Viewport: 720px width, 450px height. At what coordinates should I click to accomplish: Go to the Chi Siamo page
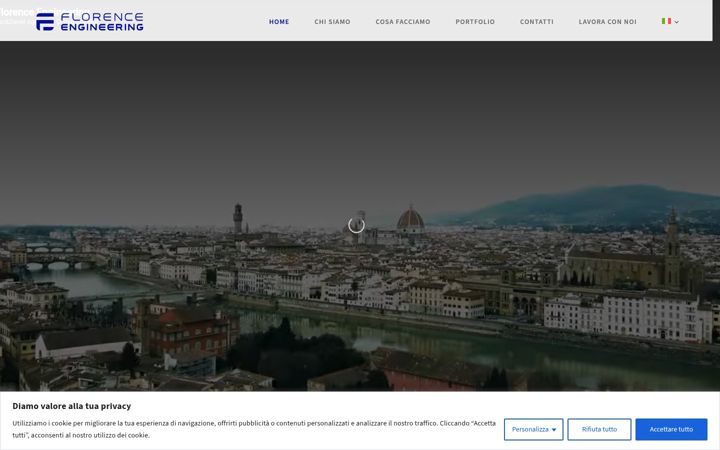pyautogui.click(x=332, y=22)
